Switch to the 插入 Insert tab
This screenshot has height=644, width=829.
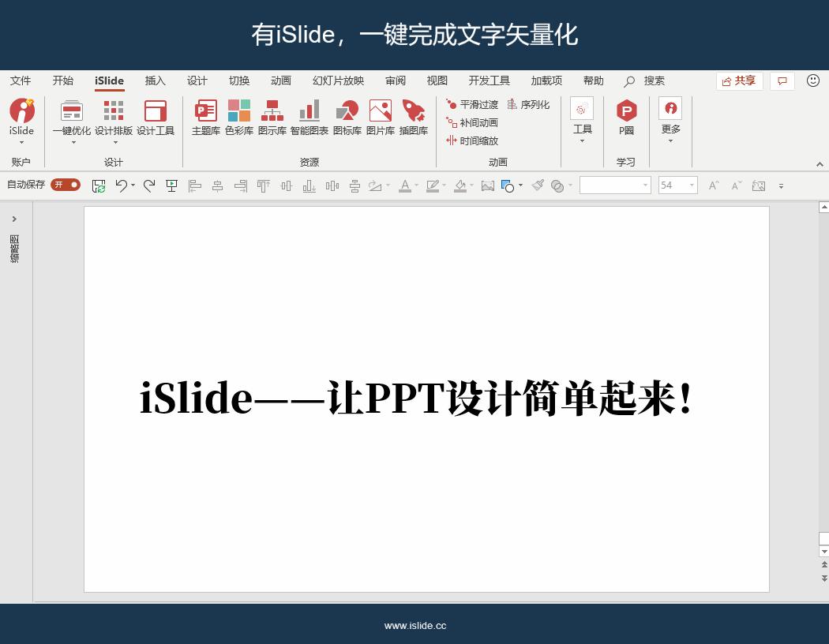click(155, 80)
